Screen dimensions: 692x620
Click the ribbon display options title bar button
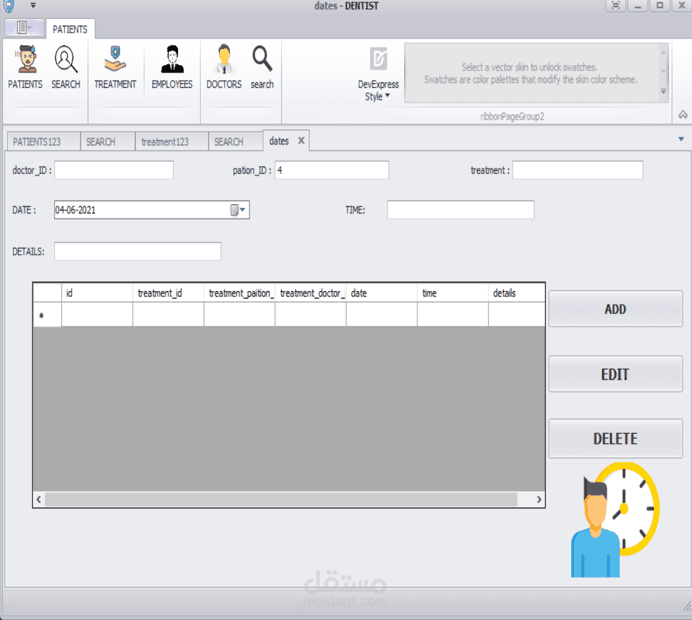point(616,6)
